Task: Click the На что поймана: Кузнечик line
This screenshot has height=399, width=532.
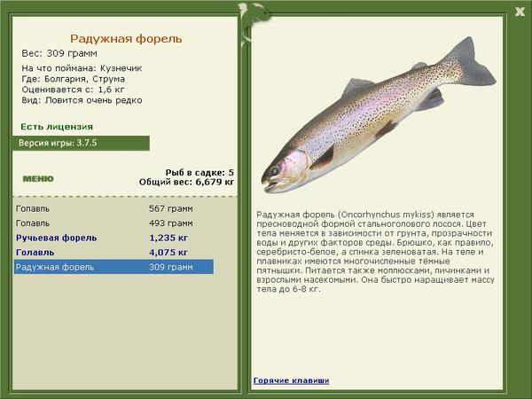Action: [x=82, y=68]
